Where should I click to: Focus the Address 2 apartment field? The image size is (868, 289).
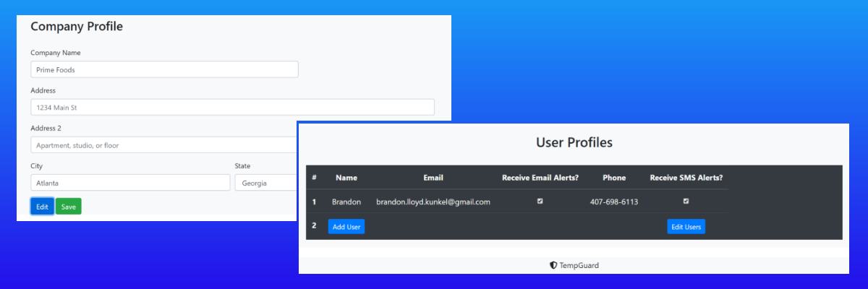click(x=163, y=145)
